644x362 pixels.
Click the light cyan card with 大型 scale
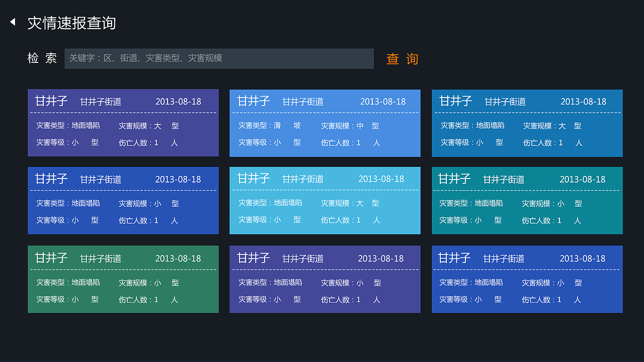pos(325,201)
